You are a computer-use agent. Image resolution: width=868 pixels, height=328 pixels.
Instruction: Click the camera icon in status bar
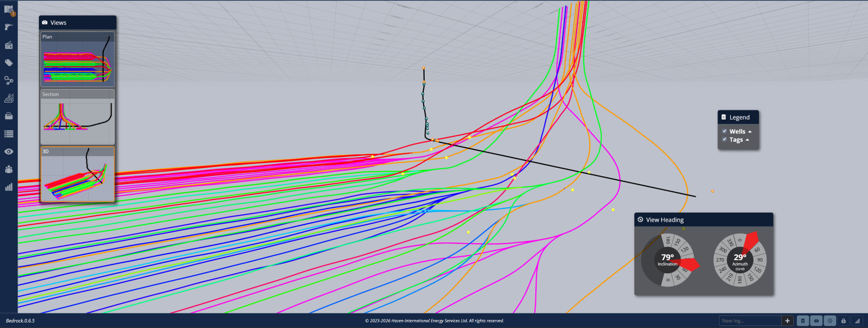click(816, 321)
